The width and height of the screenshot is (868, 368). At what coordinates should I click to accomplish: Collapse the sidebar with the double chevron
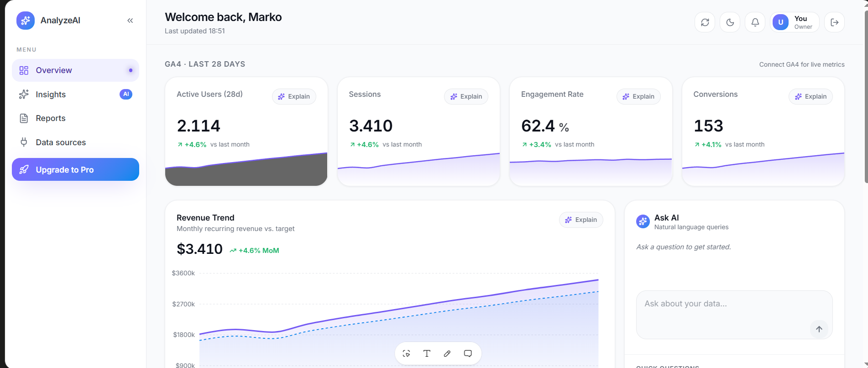pos(130,21)
